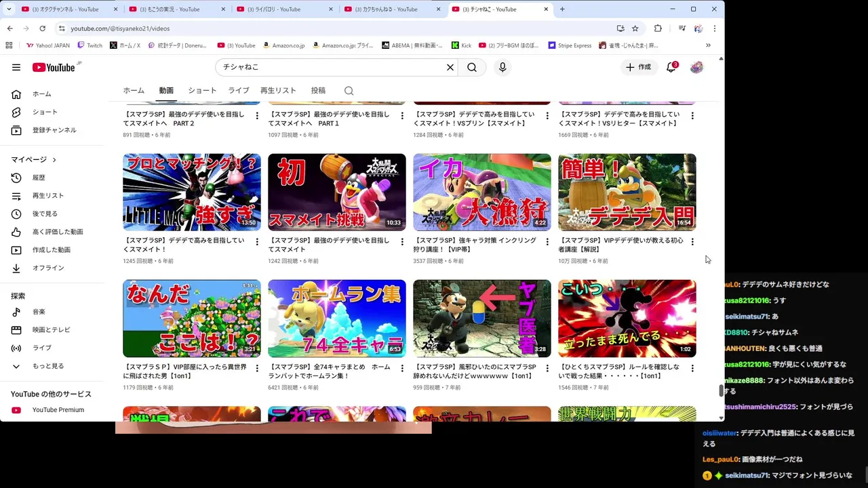
Task: Open more options for ルールを確認しないで戦った結果 video
Action: pos(692,368)
